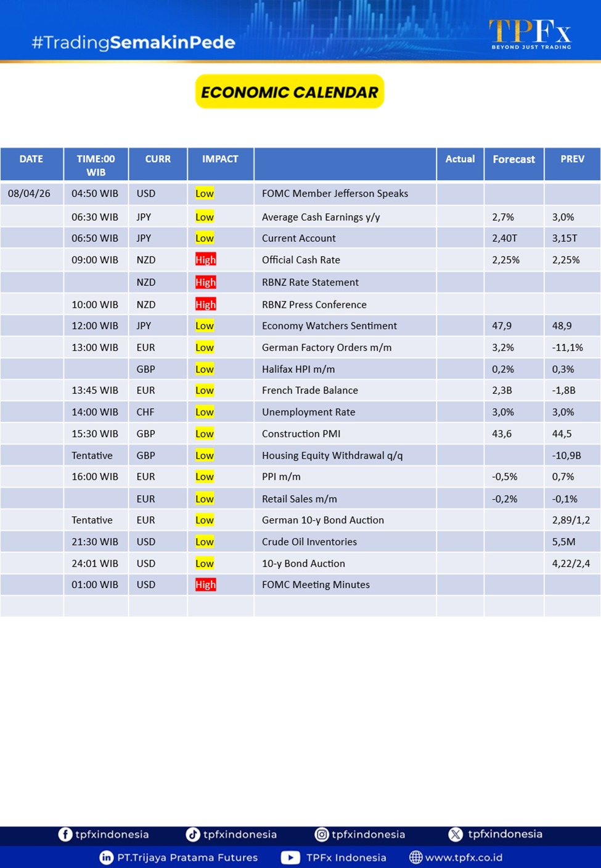This screenshot has width=601, height=868.
Task: Click the LinkedIn icon beside PT.Trijaya Pratama Futures
Action: point(106,858)
